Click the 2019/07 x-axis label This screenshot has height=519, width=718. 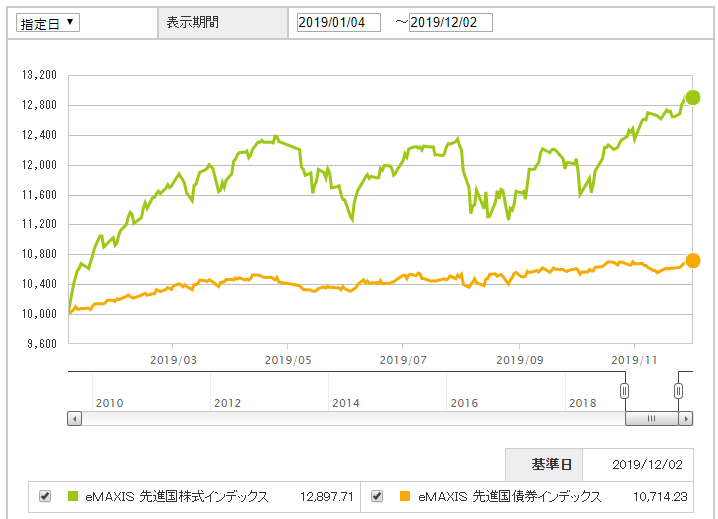click(x=403, y=360)
